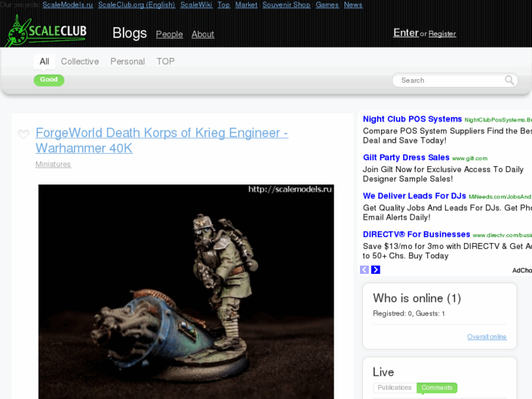Open the People section
This screenshot has width=532, height=399.
(x=169, y=34)
